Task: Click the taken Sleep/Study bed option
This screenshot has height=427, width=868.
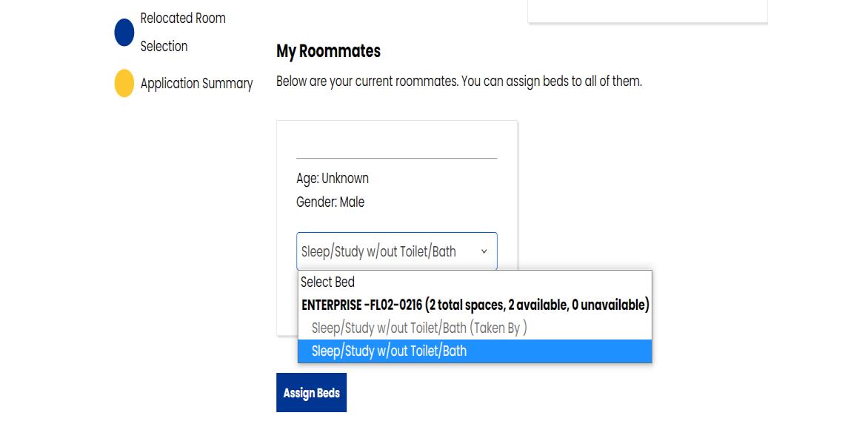Action: pos(389,328)
